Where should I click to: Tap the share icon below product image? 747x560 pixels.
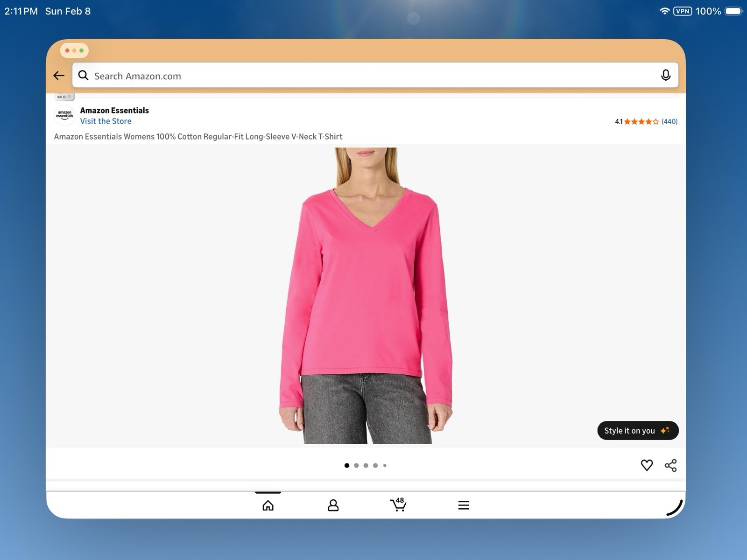tap(671, 465)
